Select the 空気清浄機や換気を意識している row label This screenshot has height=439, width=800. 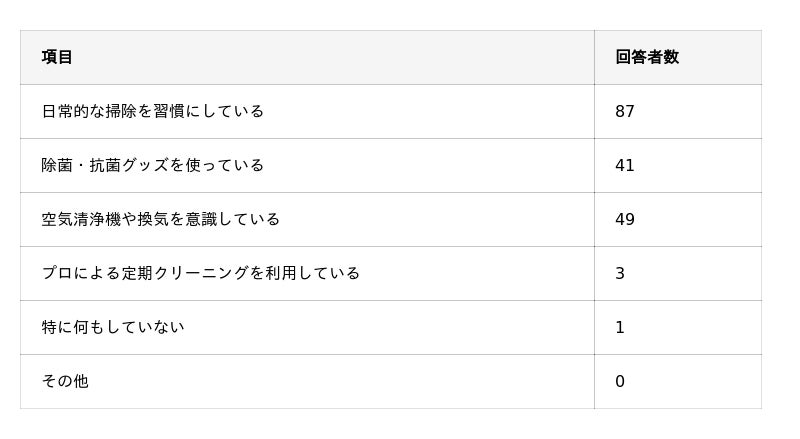pyautogui.click(x=160, y=219)
